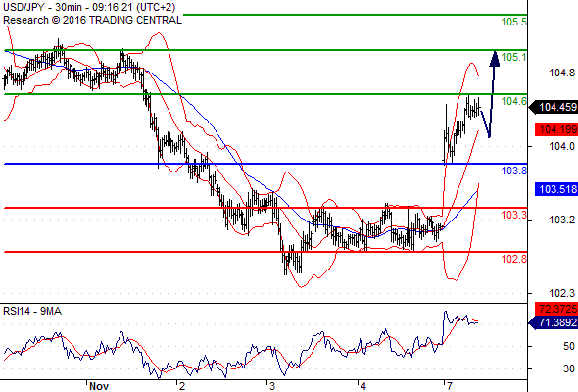Click the 104.6 resistance level label

[514, 101]
